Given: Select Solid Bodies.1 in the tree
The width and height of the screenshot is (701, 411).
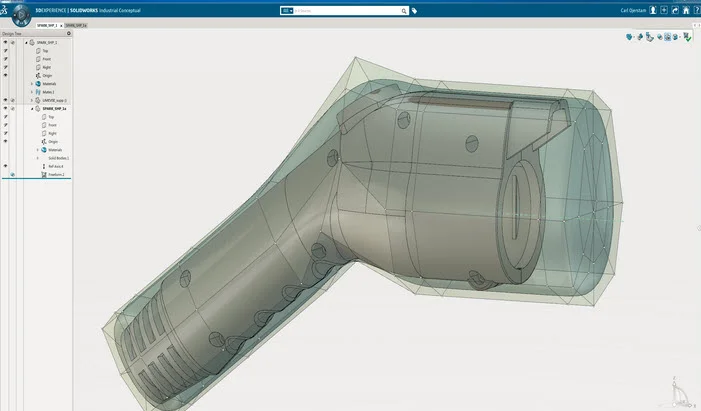Looking at the screenshot, I should click(57, 158).
